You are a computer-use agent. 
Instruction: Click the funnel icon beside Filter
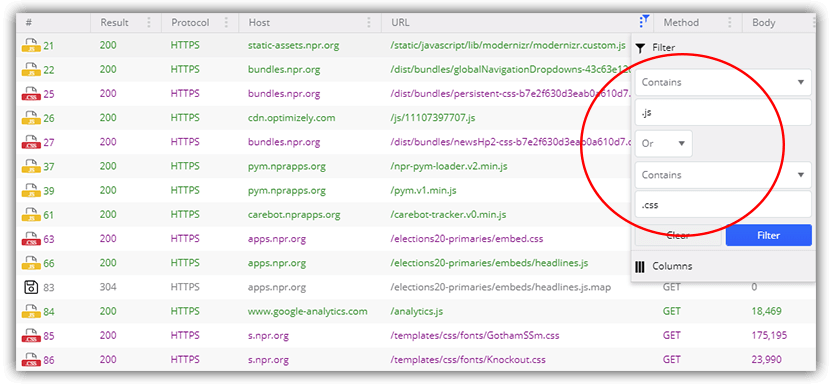(x=641, y=48)
